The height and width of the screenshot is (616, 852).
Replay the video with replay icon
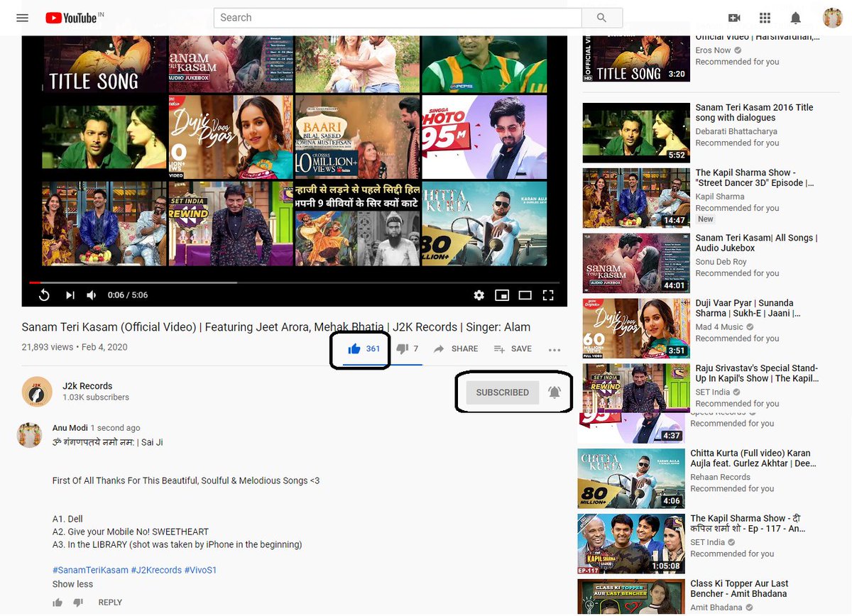[x=43, y=295]
